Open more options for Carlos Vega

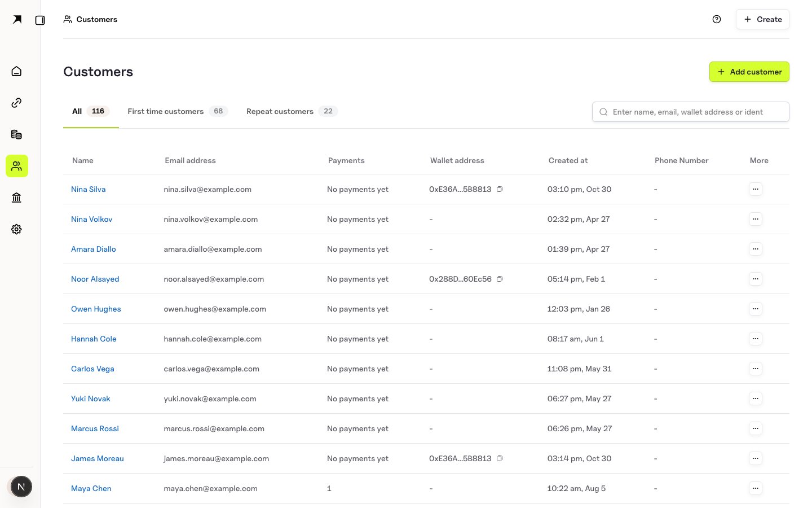point(756,369)
